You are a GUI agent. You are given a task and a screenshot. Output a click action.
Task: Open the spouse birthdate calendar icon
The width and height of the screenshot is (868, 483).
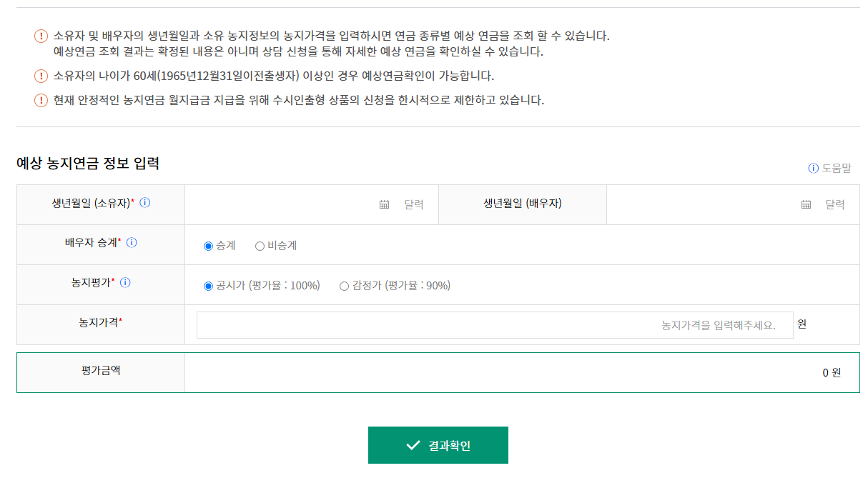tap(805, 204)
